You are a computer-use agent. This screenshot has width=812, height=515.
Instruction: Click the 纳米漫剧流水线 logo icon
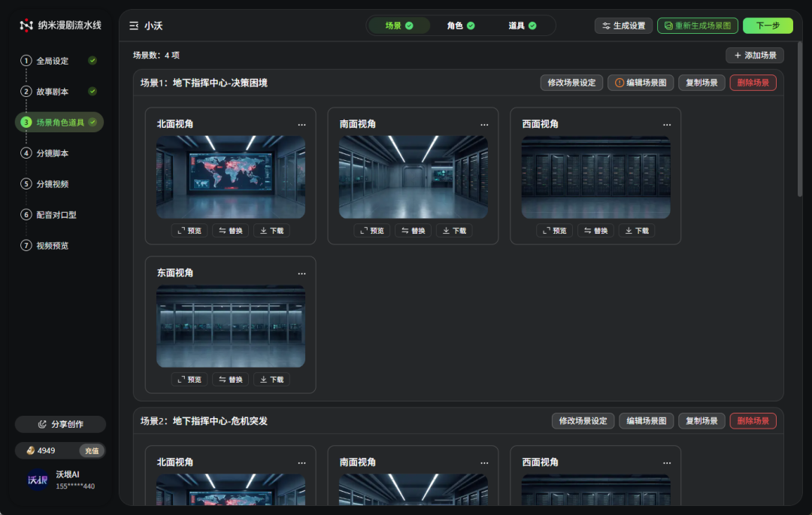pos(26,26)
